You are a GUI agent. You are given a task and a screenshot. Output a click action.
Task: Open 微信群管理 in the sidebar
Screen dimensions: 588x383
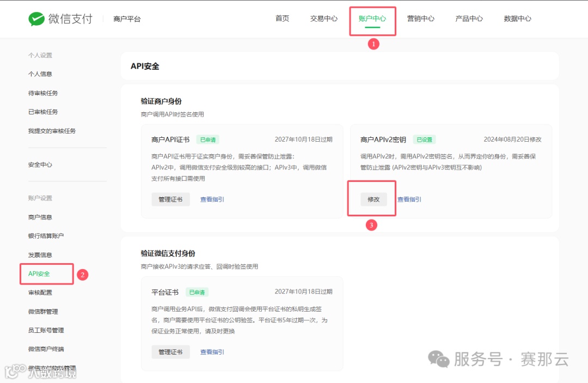pyautogui.click(x=43, y=312)
